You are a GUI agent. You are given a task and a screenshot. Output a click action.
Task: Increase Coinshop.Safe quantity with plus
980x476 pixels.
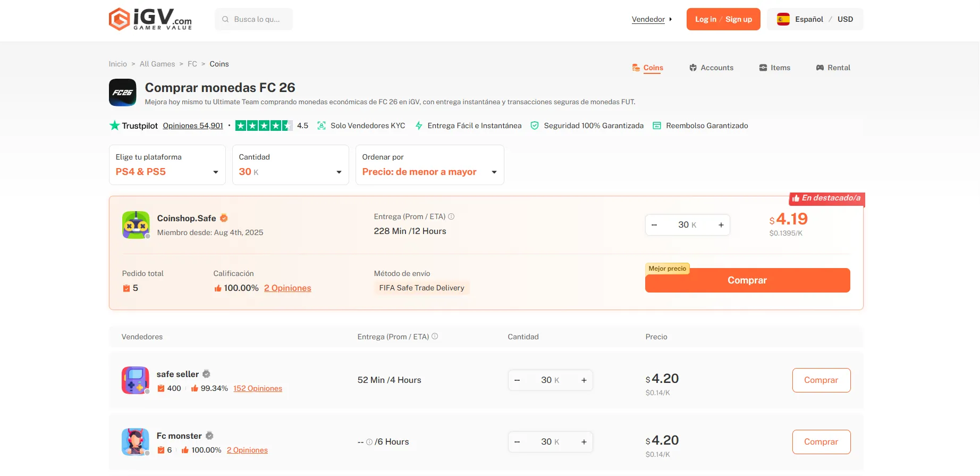point(721,225)
